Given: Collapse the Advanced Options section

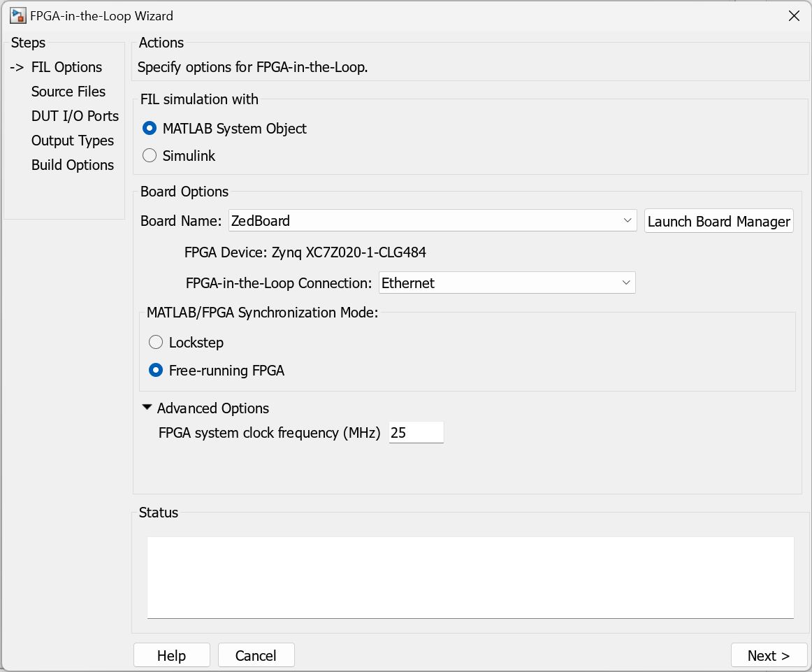Looking at the screenshot, I should [147, 408].
